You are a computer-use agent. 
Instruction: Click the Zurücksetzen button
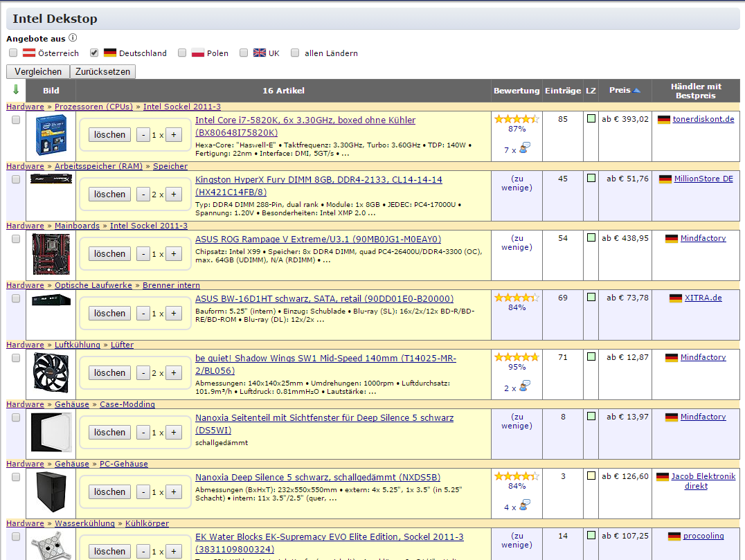coord(102,72)
